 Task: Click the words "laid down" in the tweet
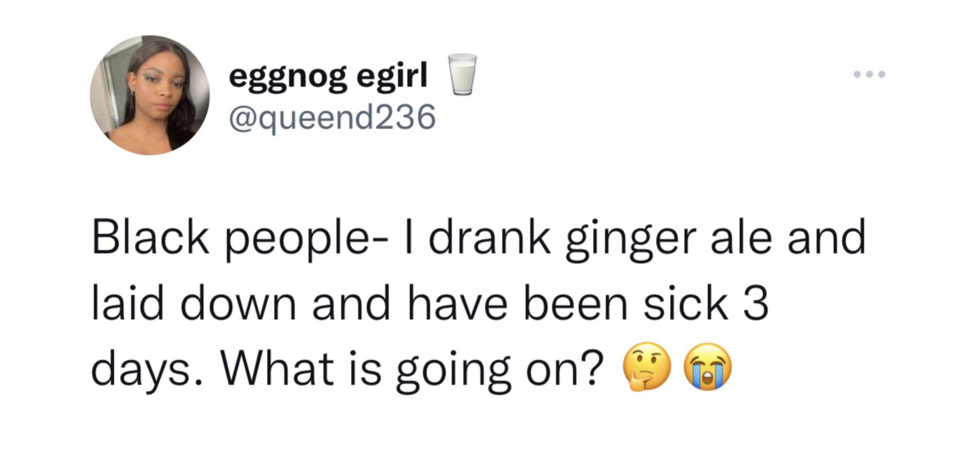194,302
